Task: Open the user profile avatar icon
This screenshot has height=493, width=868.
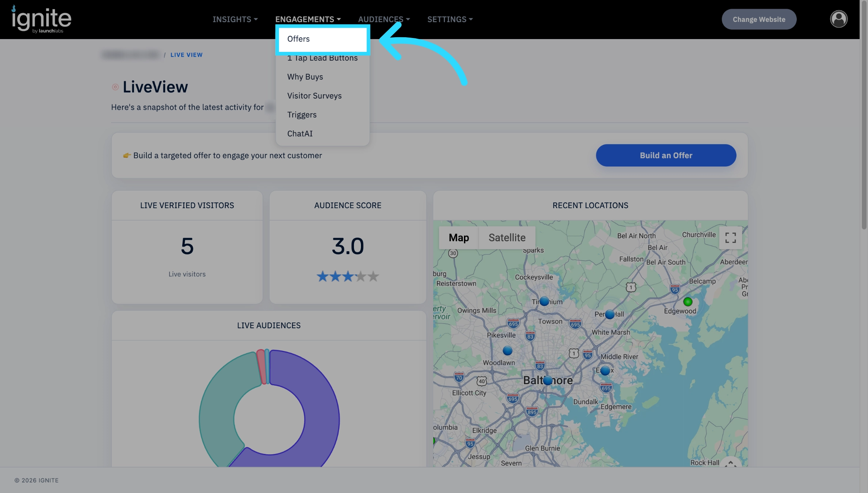Action: click(x=838, y=19)
